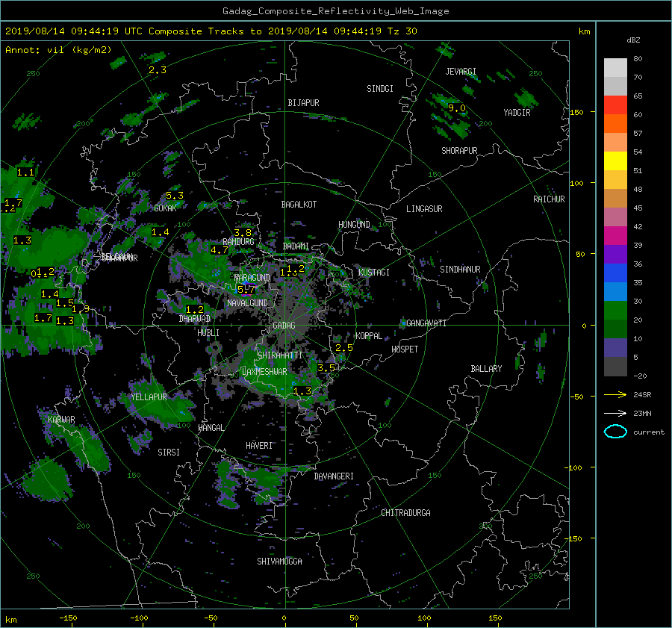Viewport: 672px width, 628px height.
Task: Pick the purple 39 dBZ legend swatch
Action: [x=615, y=255]
